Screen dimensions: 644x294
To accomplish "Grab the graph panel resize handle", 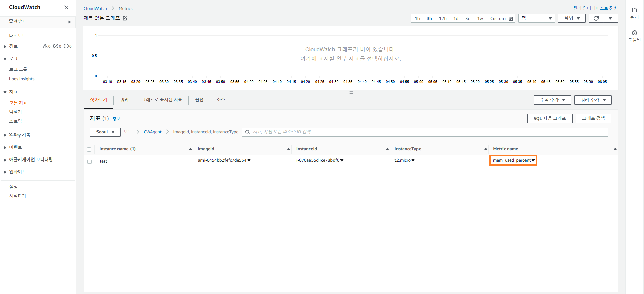I will tap(351, 92).
